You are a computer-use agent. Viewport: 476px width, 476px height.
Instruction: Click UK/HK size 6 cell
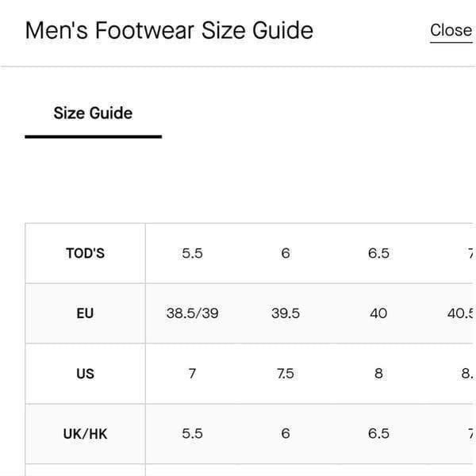coord(286,433)
